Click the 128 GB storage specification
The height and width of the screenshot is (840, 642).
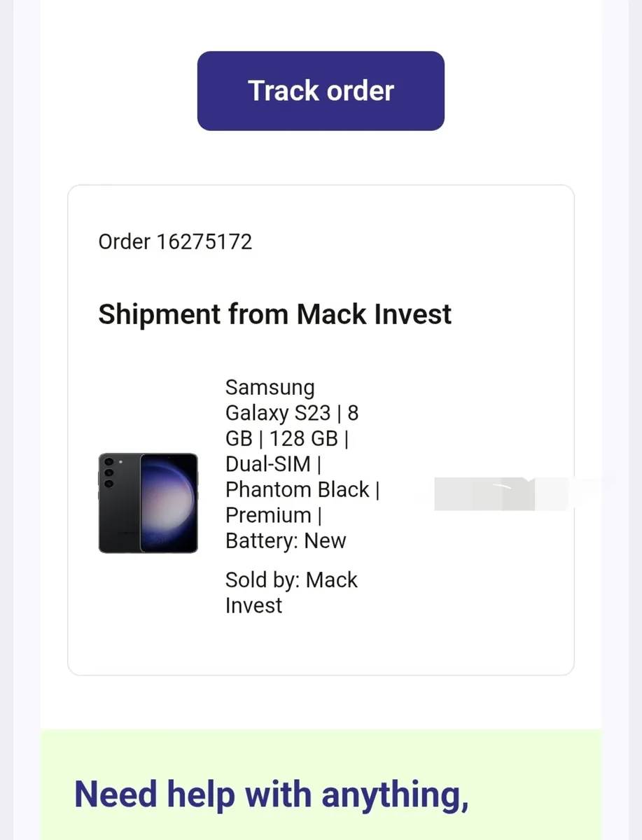pyautogui.click(x=303, y=439)
